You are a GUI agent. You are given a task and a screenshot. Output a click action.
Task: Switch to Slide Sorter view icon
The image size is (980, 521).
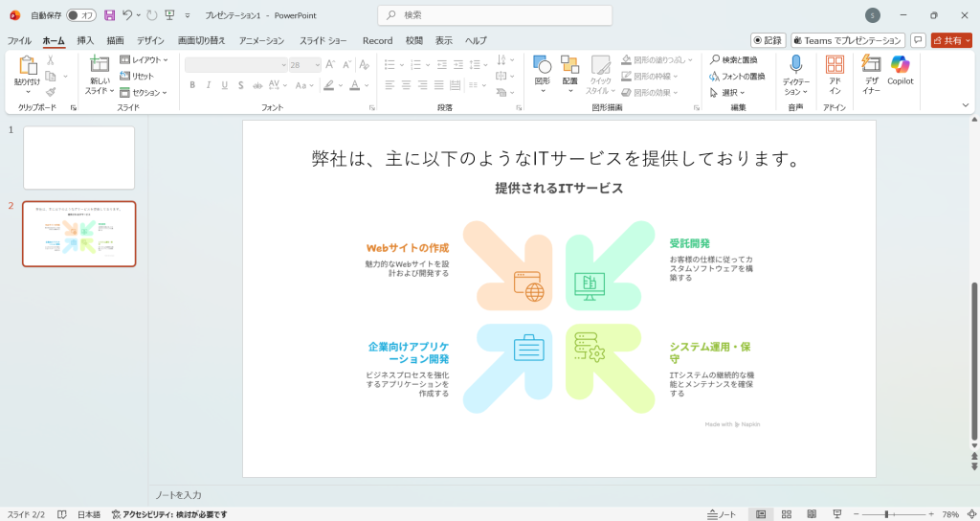[786, 514]
